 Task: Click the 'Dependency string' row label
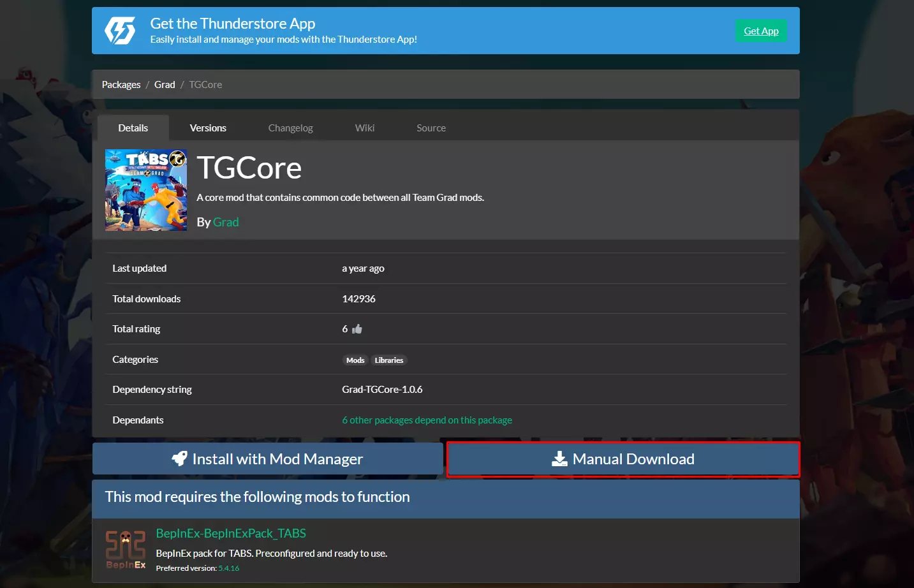pos(152,390)
